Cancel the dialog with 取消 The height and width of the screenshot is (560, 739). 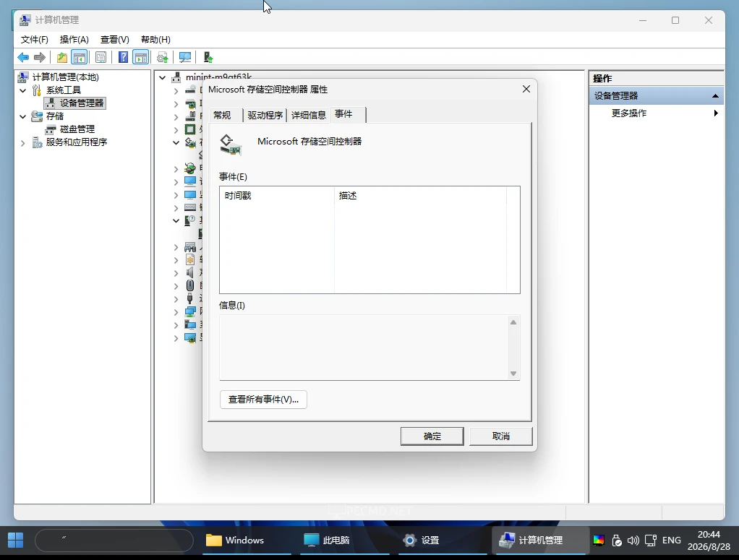tap(501, 436)
